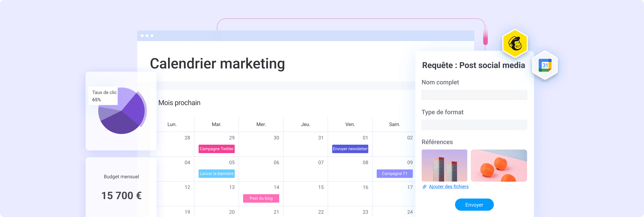Select the Ven. column header
644x217 pixels.
pyautogui.click(x=350, y=125)
